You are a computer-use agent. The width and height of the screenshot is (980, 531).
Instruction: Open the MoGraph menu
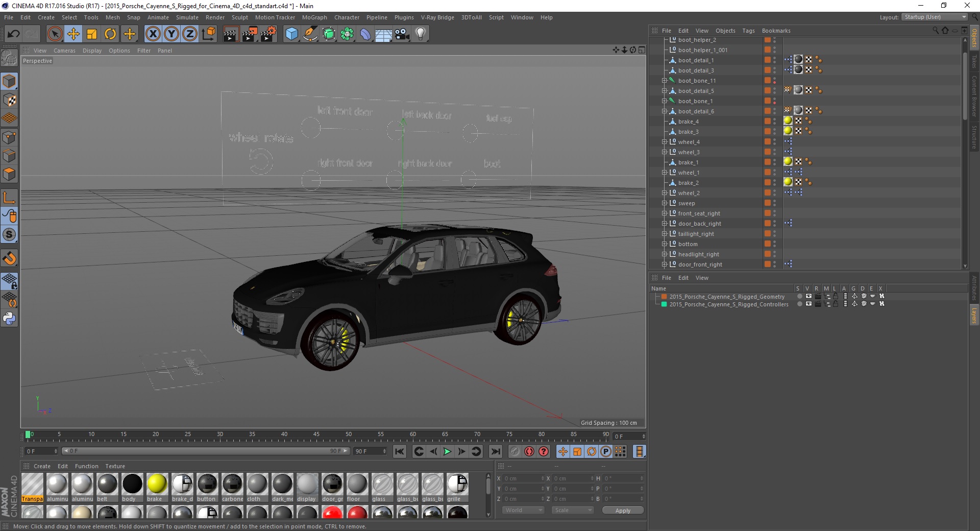pyautogui.click(x=314, y=17)
